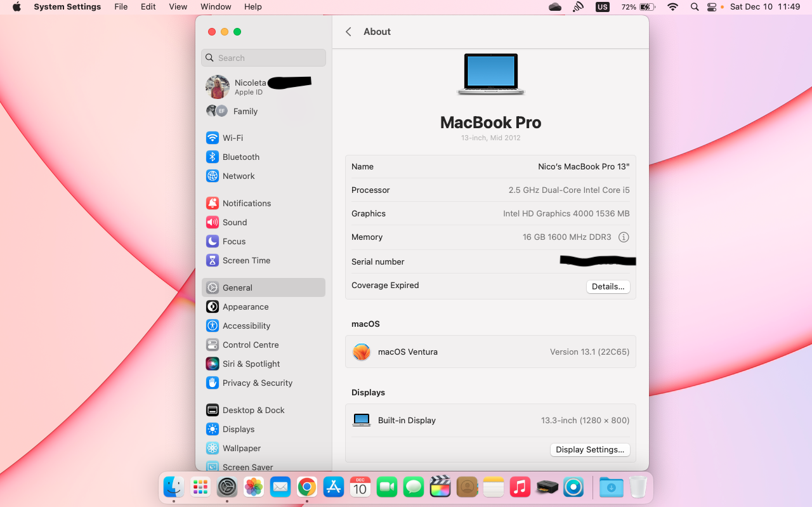Focus the Search field
Viewport: 812px width, 507px height.
263,58
